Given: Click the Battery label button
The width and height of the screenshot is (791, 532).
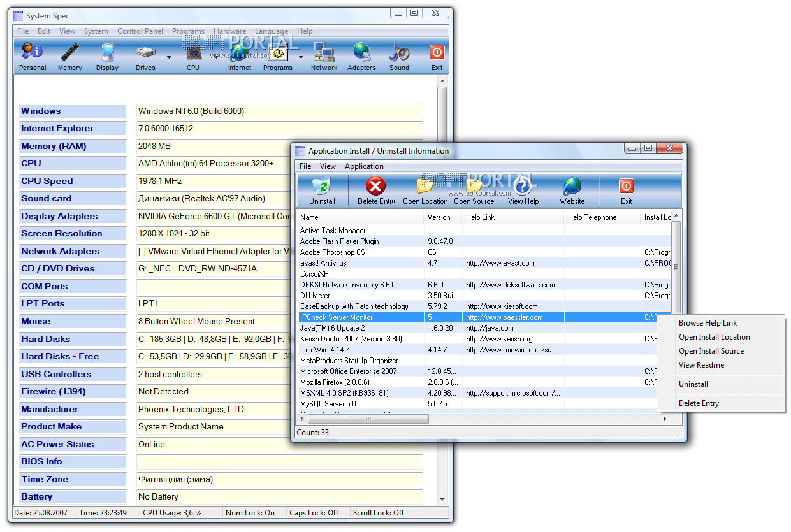Looking at the screenshot, I should [x=73, y=496].
